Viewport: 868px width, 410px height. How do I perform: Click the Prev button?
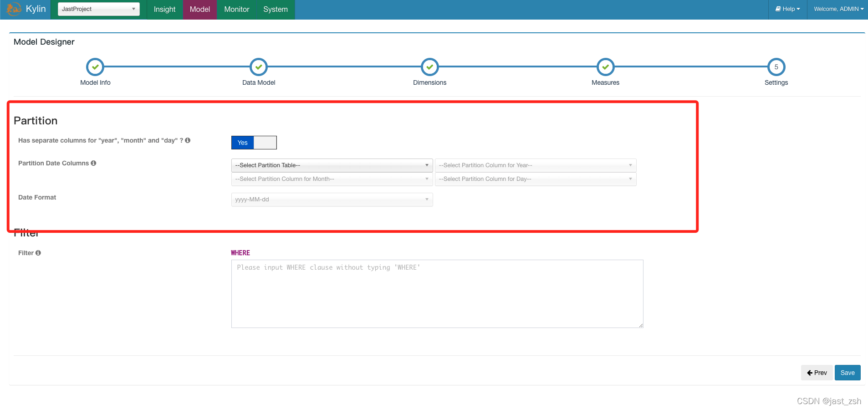point(817,373)
